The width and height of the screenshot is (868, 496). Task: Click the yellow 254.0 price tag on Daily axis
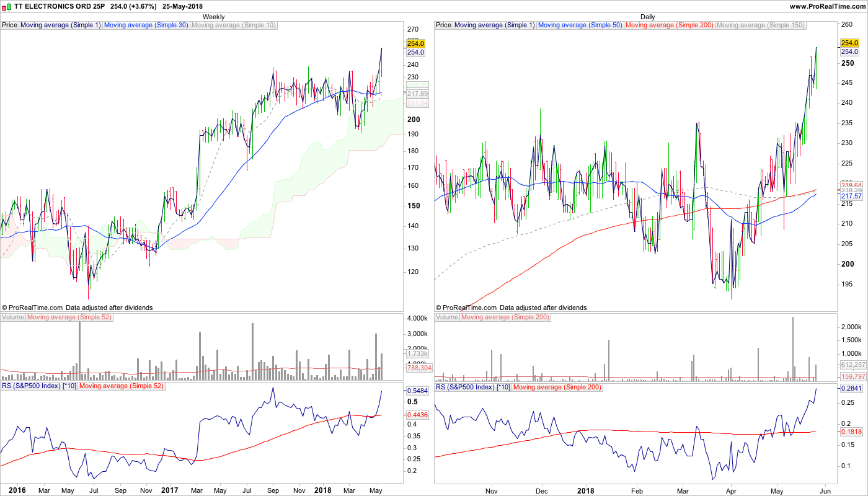click(849, 43)
